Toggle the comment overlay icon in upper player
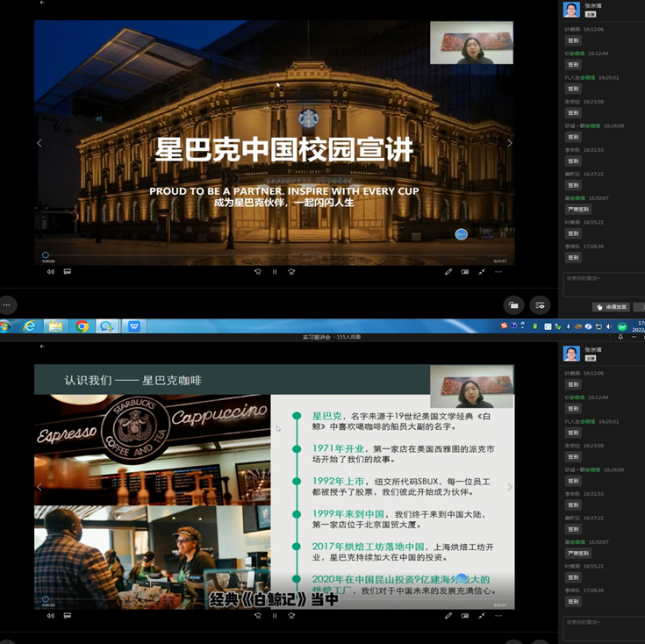 (68, 271)
